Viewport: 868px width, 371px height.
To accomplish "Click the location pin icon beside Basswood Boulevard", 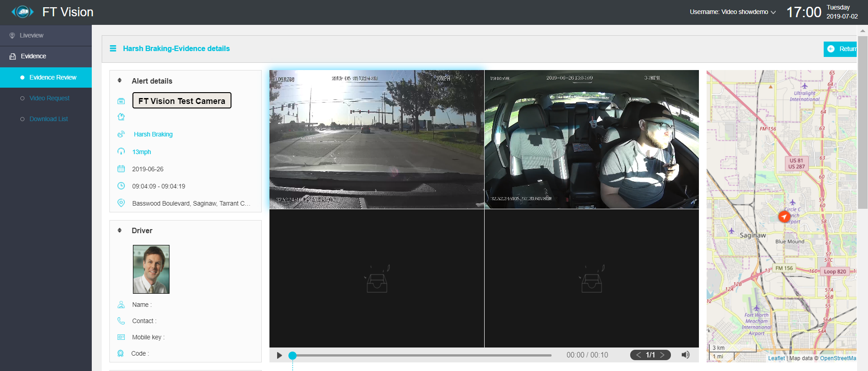I will (121, 203).
